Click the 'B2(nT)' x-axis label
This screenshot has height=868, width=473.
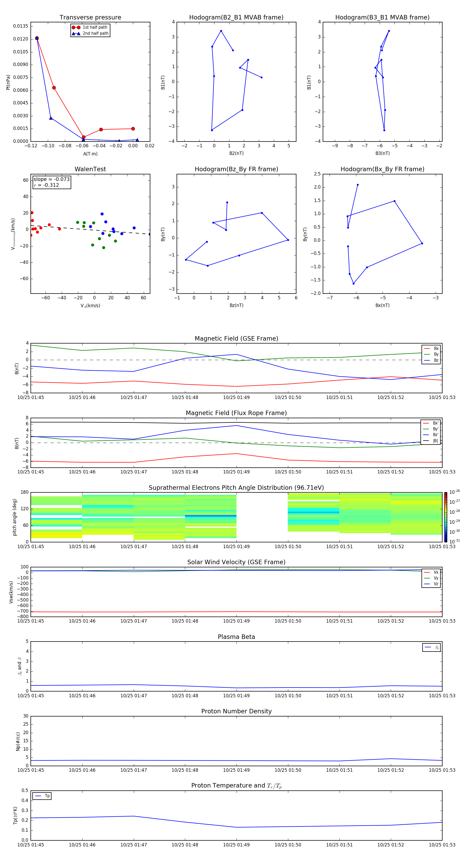(236, 153)
